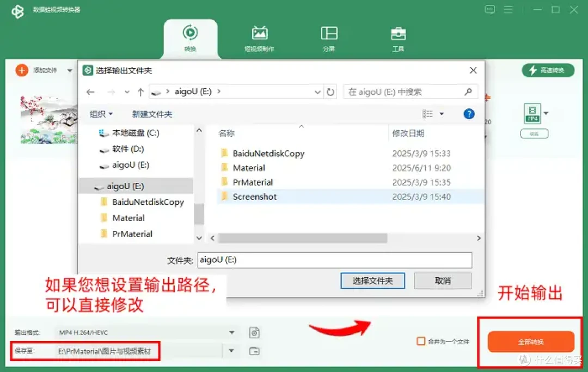This screenshot has width=588, height=372.
Task: Click the aigoU (E:) breadcrumb in address bar
Action: pos(193,92)
